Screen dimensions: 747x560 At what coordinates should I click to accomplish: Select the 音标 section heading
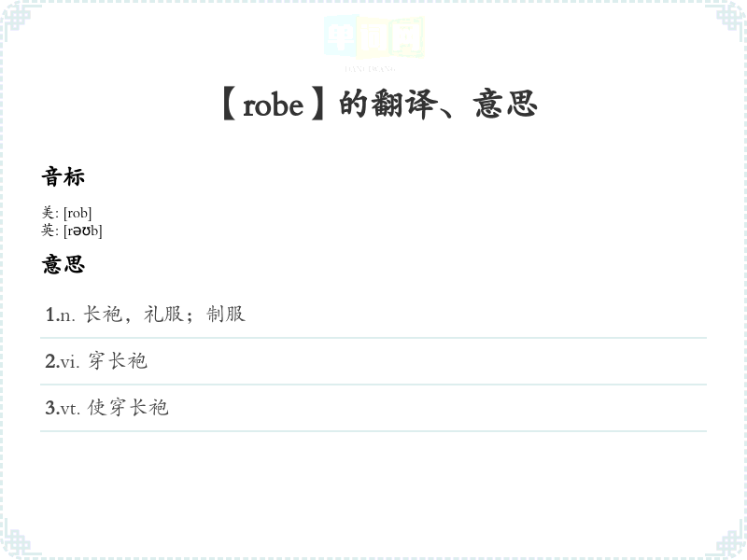[x=63, y=176]
